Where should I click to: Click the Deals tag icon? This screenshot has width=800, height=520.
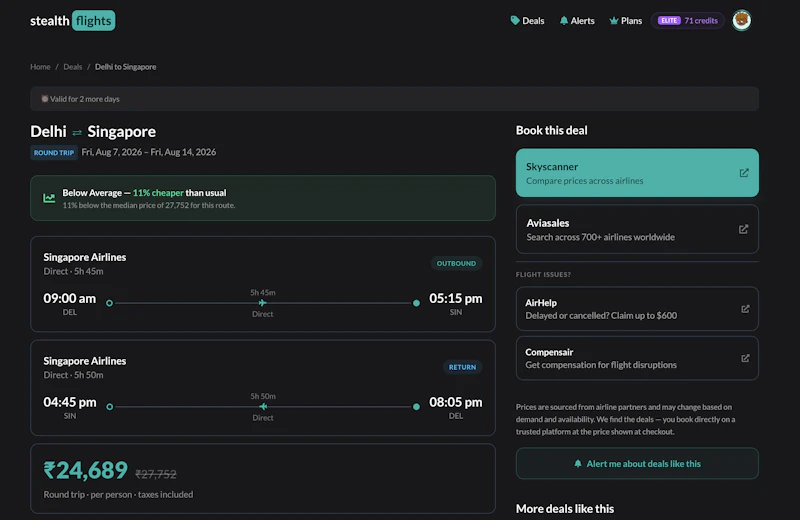pos(515,20)
